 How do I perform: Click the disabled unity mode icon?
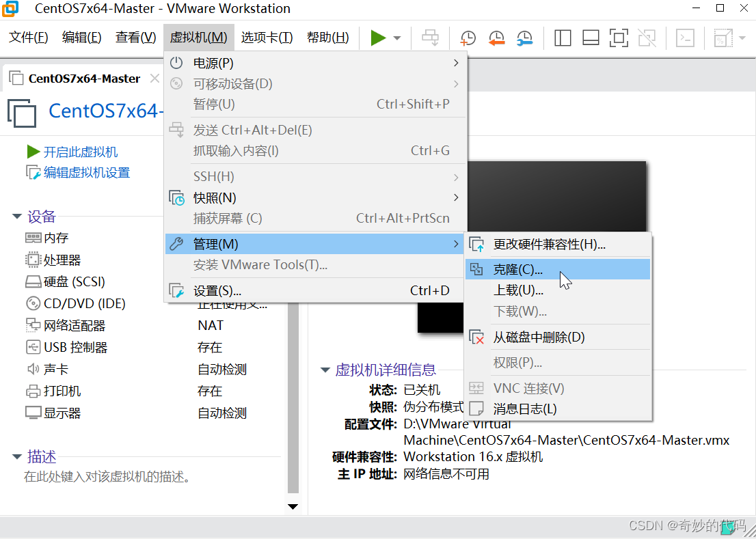pos(647,38)
